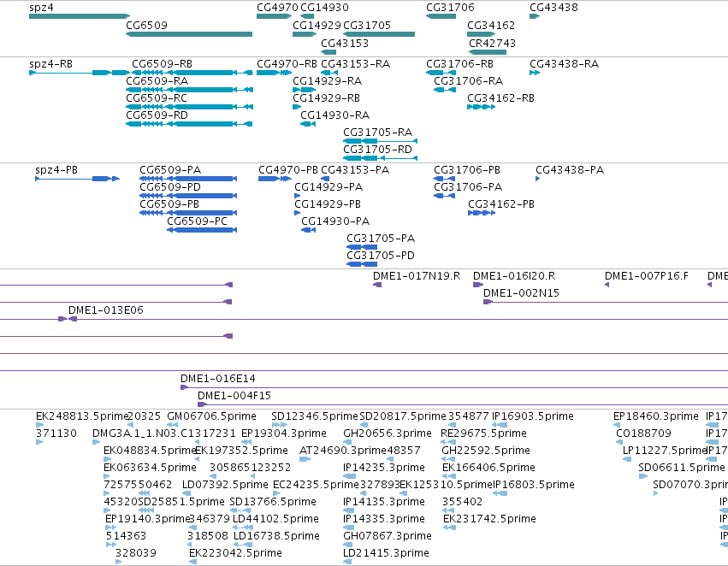Click transcript CG6509-RD
728x566 pixels.
[189, 124]
